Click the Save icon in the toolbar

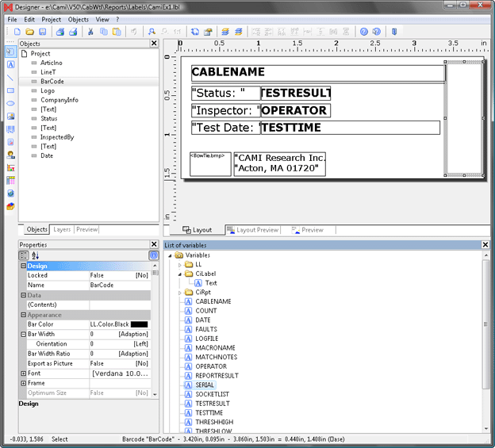(x=43, y=32)
